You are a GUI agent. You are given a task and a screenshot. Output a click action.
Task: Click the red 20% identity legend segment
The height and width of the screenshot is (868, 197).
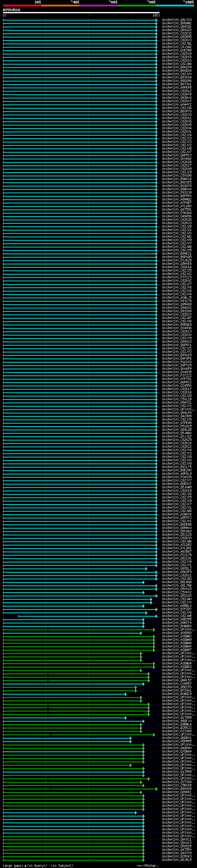(x=22, y=6)
